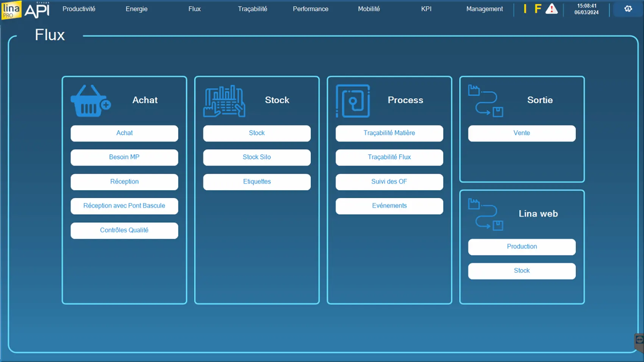Click the Process panel icon
Screen dimensions: 644x362
pos(353,101)
